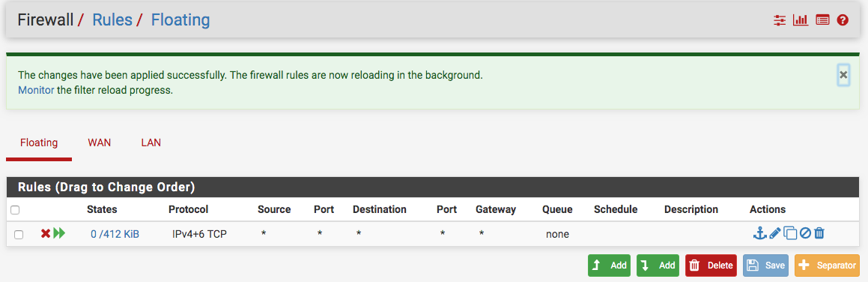Dismiss the success notification banner

pos(843,75)
